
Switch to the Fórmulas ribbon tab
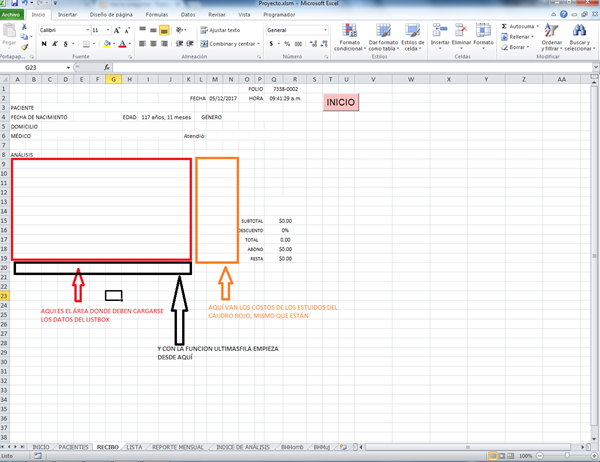[157, 16]
